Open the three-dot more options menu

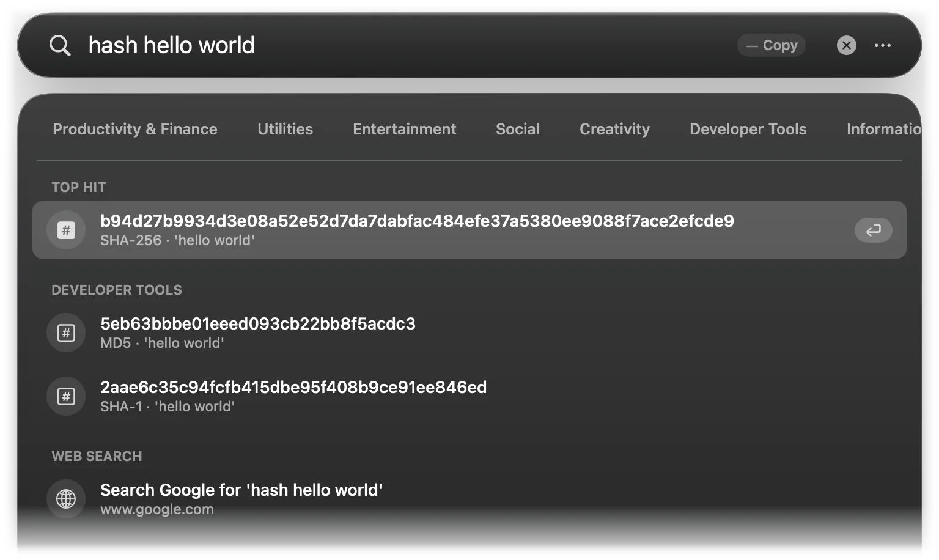pos(882,45)
